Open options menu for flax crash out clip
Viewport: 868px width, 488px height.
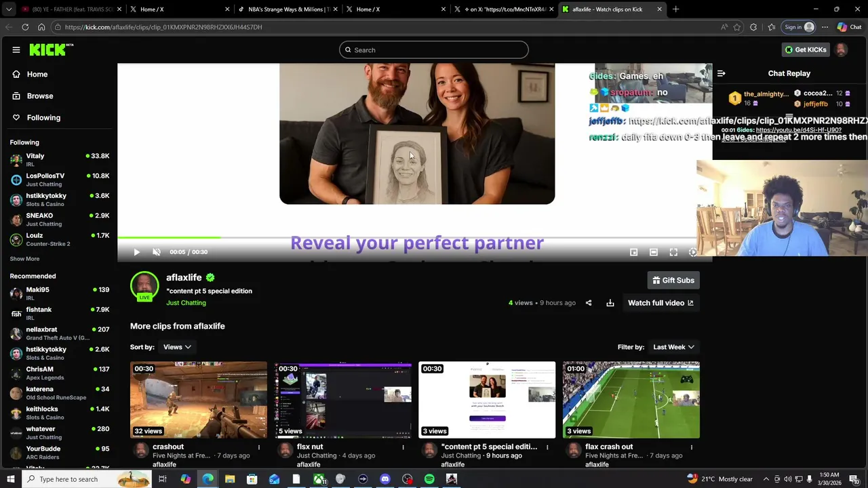click(x=692, y=447)
